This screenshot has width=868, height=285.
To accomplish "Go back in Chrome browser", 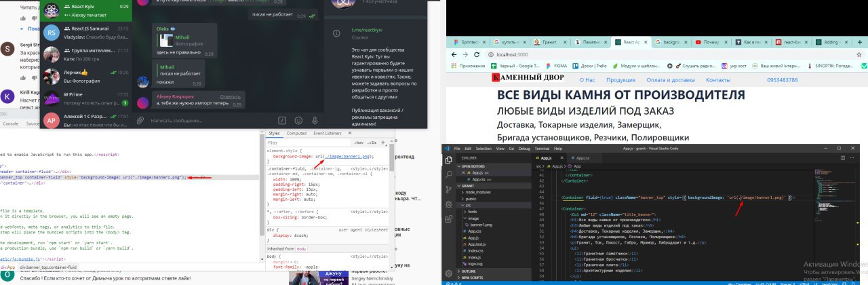I will click(x=452, y=54).
